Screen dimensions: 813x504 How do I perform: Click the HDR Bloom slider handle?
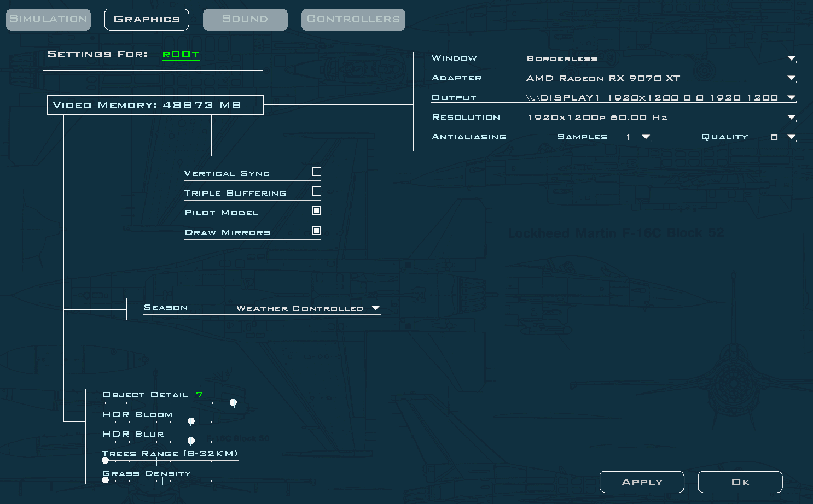pyautogui.click(x=191, y=421)
